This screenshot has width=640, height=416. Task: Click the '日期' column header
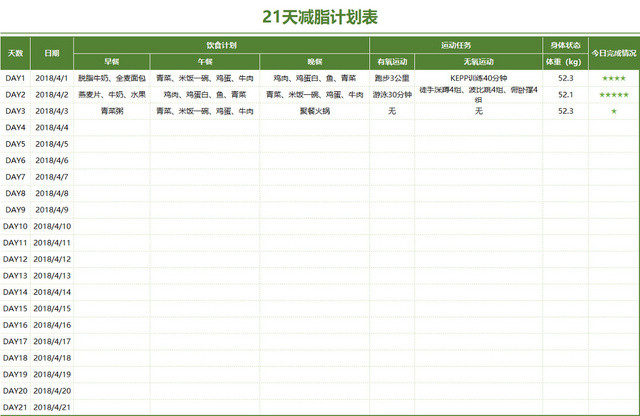pos(52,53)
